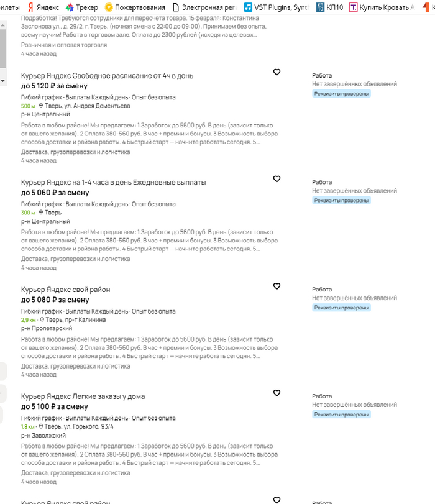Open 'Курьер Яндекс Легкие заказы у дома' listing
This screenshot has width=435, height=504.
83,396
